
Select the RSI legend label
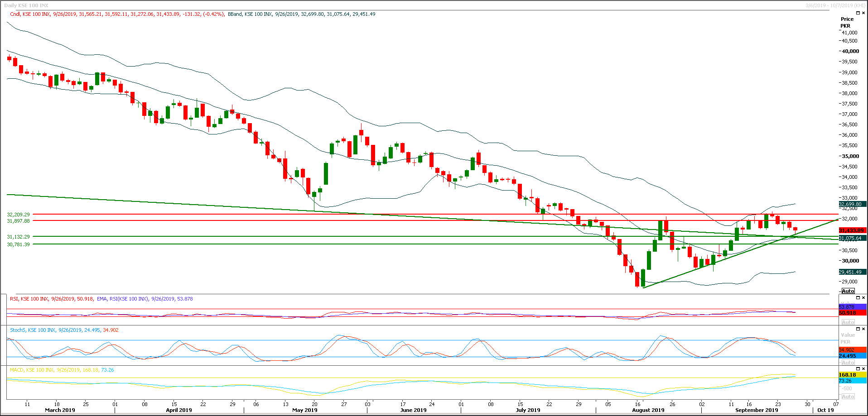click(13, 299)
